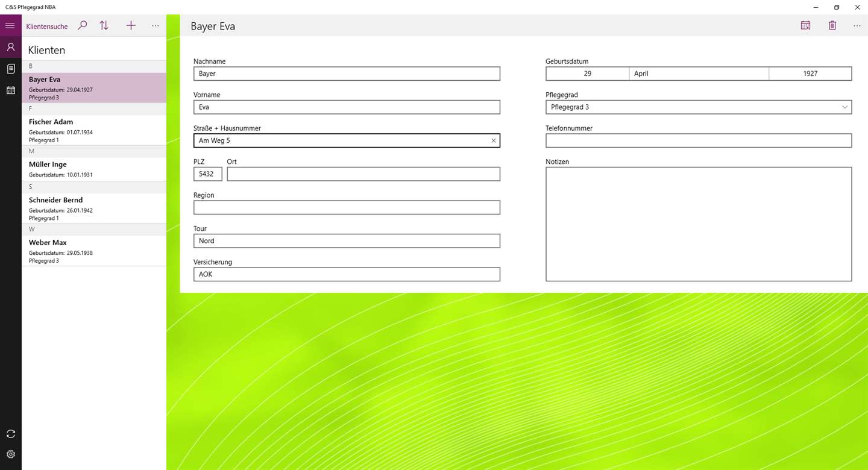Click the Tour input field
The width and height of the screenshot is (868, 470).
point(347,240)
